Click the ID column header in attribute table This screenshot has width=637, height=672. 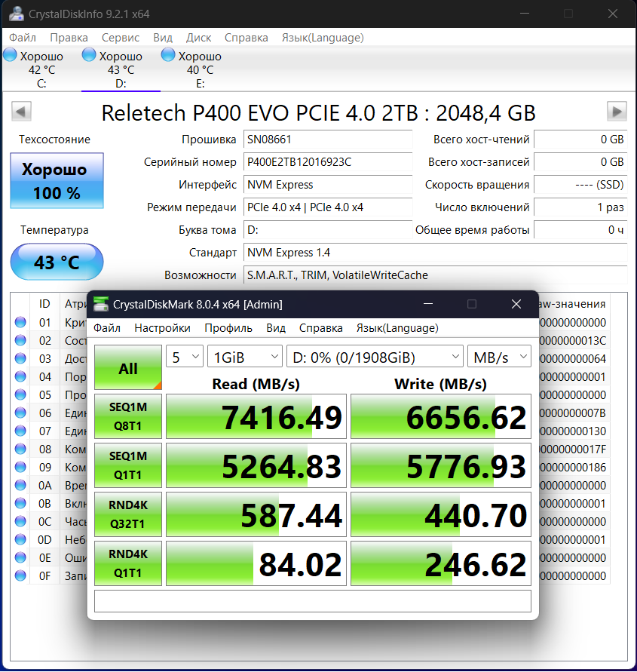coord(44,304)
